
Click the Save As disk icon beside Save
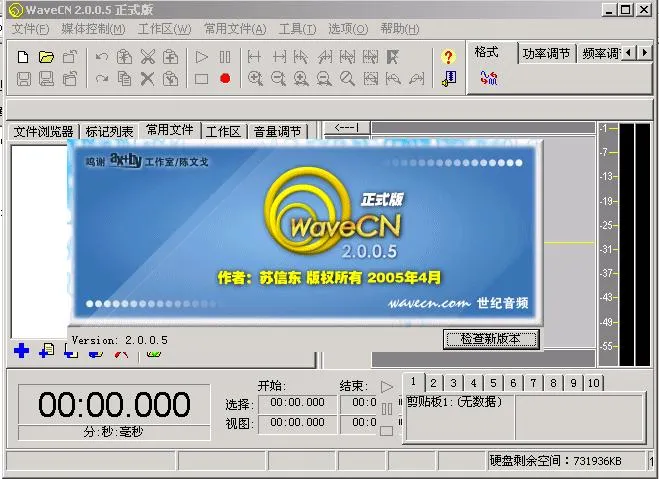coord(46,79)
